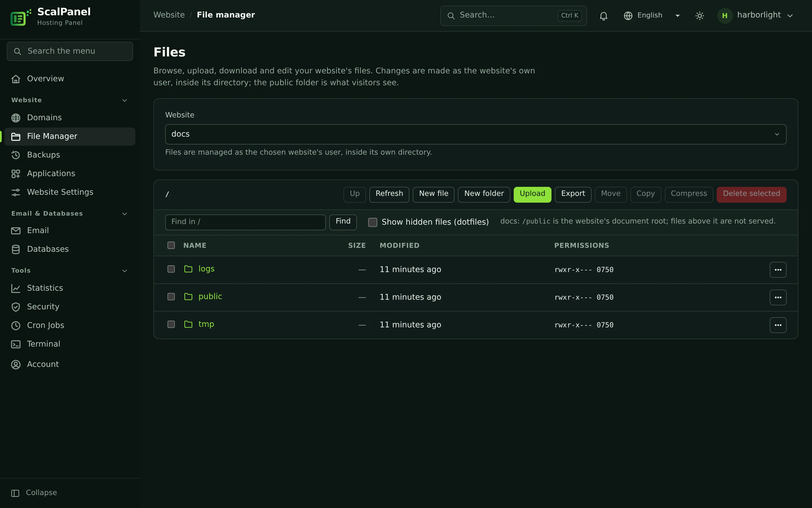Open the notifications bell
812x508 pixels.
coord(603,16)
